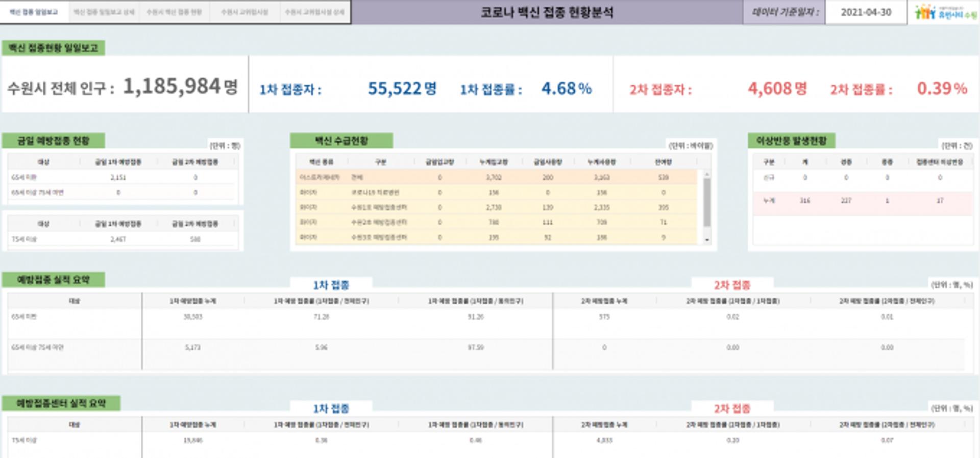
Task: Click the 예방접종 실적 요약 section header
Action: (x=53, y=279)
